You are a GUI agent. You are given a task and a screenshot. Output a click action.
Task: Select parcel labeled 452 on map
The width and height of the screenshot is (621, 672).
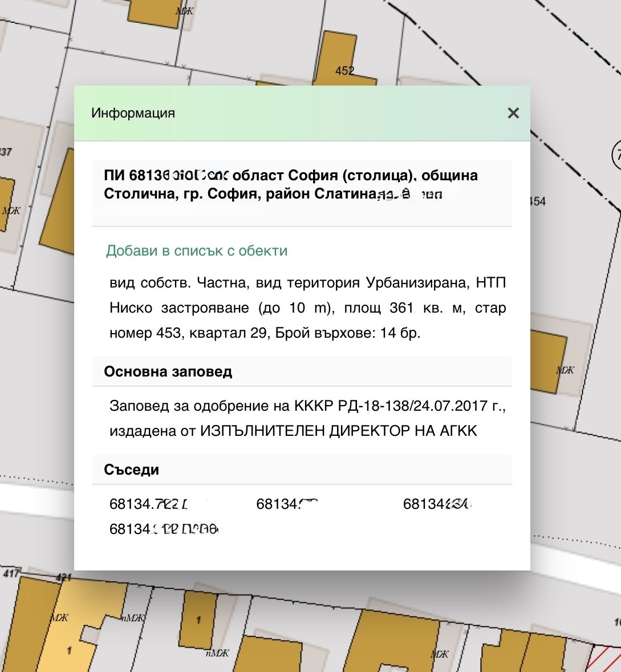pos(345,71)
